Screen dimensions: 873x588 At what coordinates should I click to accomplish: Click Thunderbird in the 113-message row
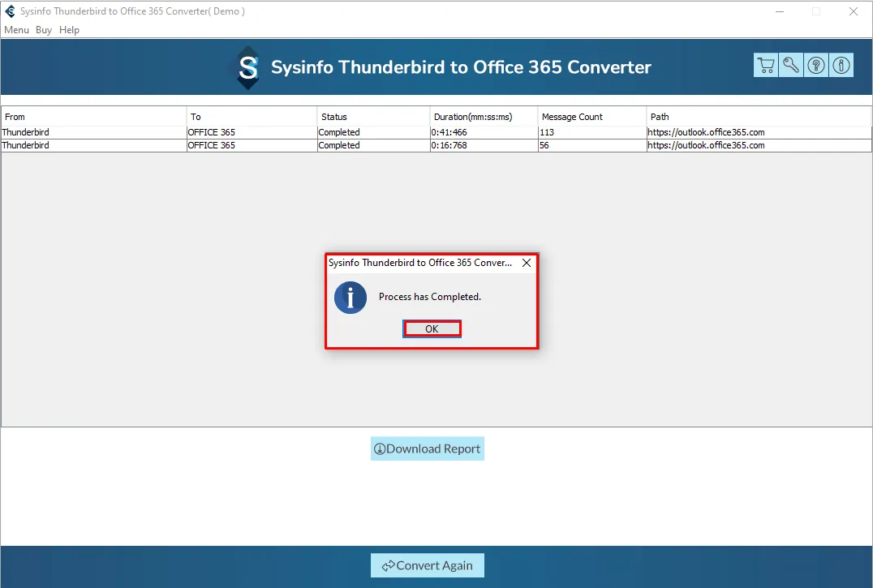94,132
